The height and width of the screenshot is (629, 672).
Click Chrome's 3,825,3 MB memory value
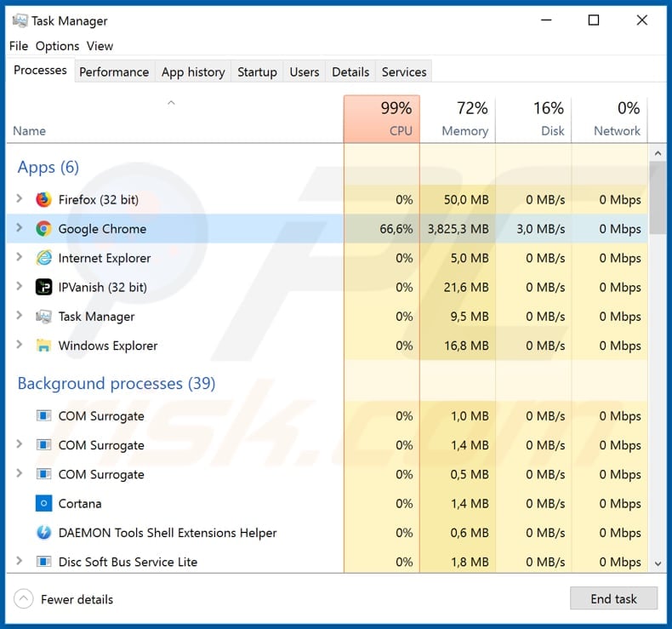click(458, 229)
